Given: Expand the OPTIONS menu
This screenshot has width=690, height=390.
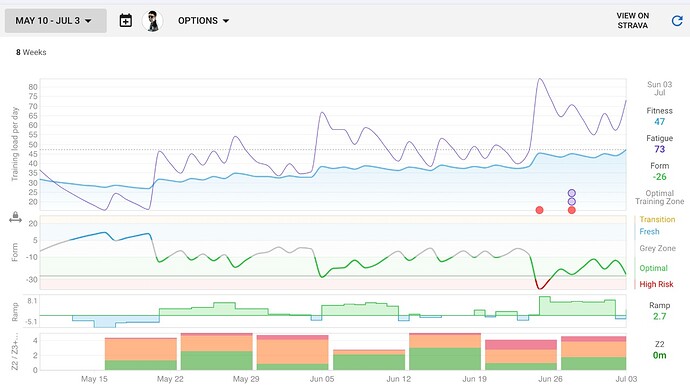Looking at the screenshot, I should click(203, 21).
